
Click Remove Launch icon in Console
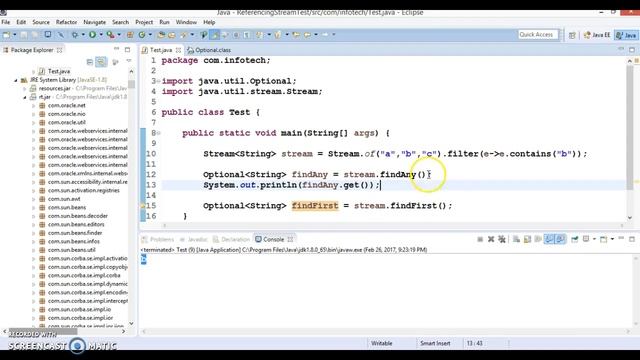[x=491, y=239]
